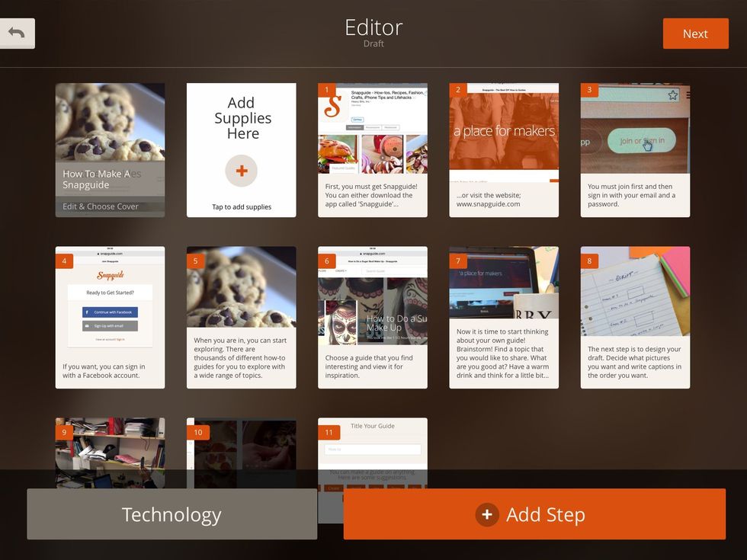Open step 8 card about designing your draft
The image size is (747, 560).
coord(635,317)
